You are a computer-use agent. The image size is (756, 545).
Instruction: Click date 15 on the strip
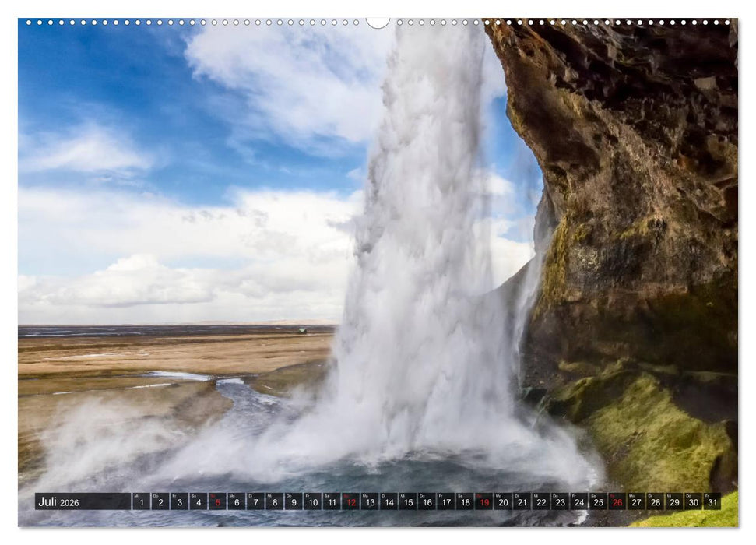click(410, 502)
